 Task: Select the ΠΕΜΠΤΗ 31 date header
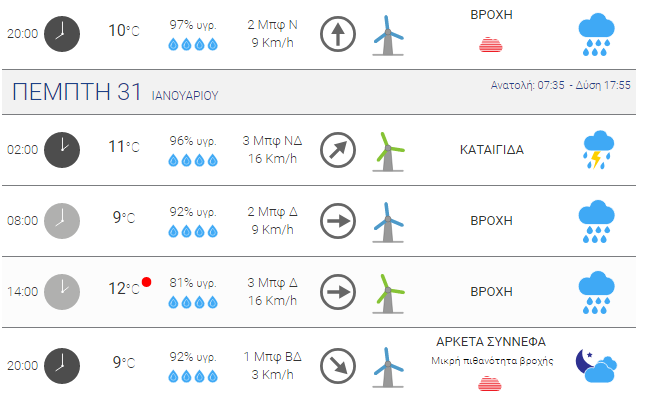(77, 92)
